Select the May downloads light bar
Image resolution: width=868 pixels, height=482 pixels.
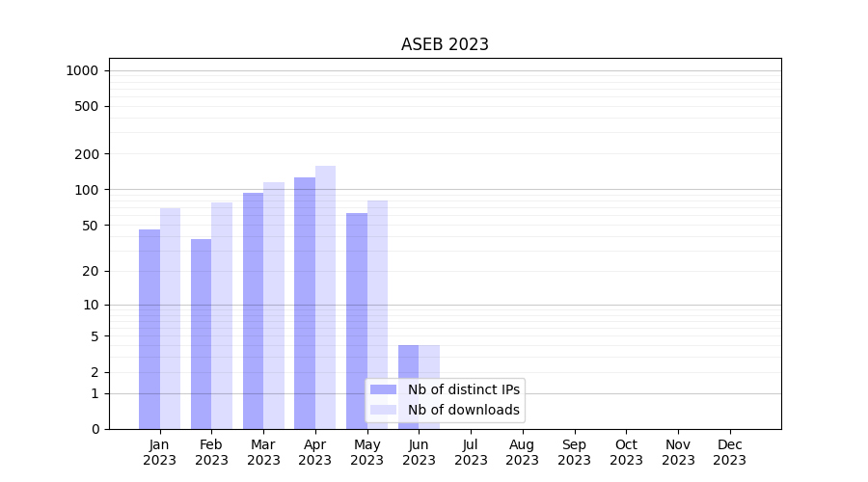coord(377,314)
